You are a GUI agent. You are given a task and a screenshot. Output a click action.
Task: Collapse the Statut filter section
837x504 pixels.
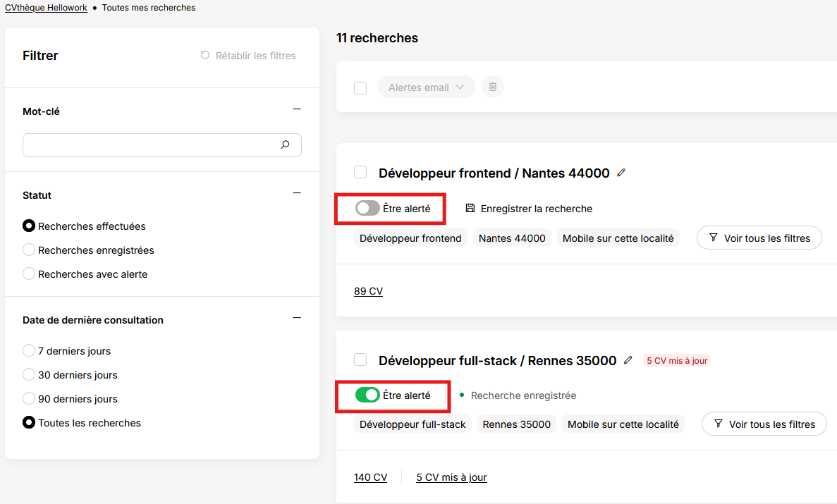(x=297, y=192)
